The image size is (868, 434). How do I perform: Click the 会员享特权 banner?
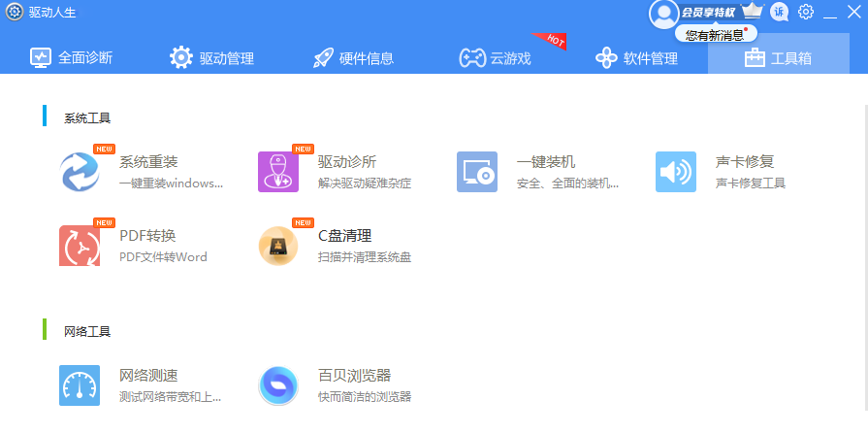[708, 13]
